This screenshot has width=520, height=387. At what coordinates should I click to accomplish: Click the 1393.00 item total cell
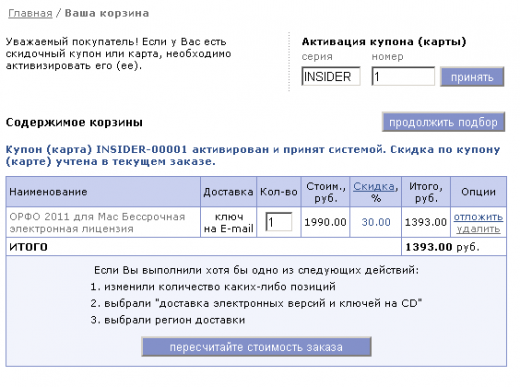pos(426,222)
